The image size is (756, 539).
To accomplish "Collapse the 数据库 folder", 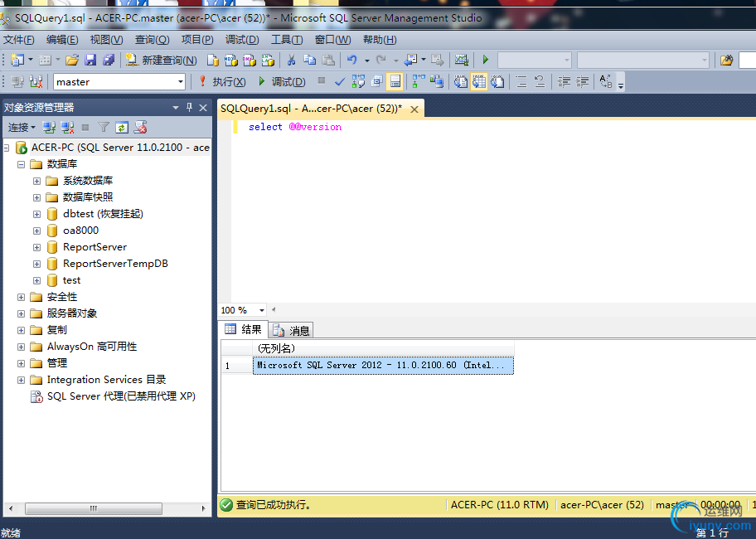I will pyautogui.click(x=21, y=164).
